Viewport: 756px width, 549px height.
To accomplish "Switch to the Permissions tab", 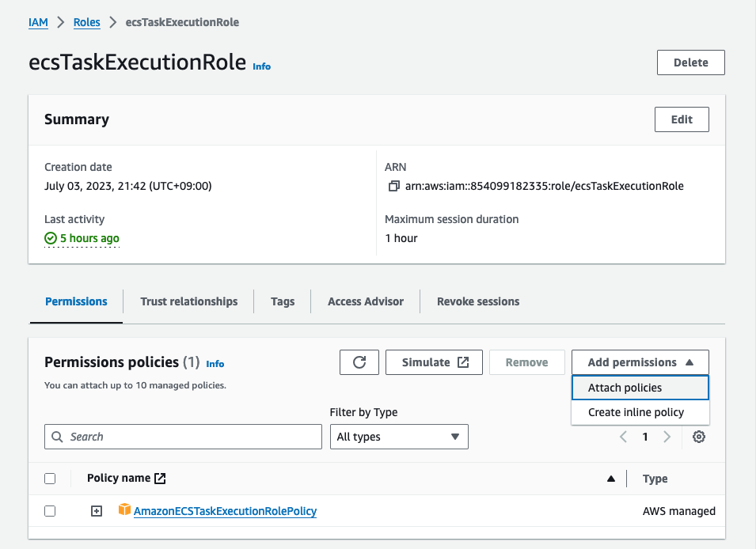I will point(76,301).
